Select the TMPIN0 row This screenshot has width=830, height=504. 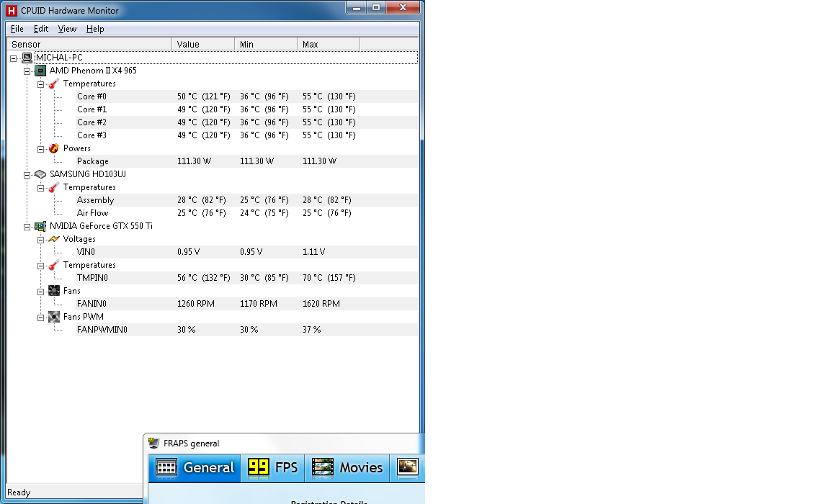pos(246,278)
